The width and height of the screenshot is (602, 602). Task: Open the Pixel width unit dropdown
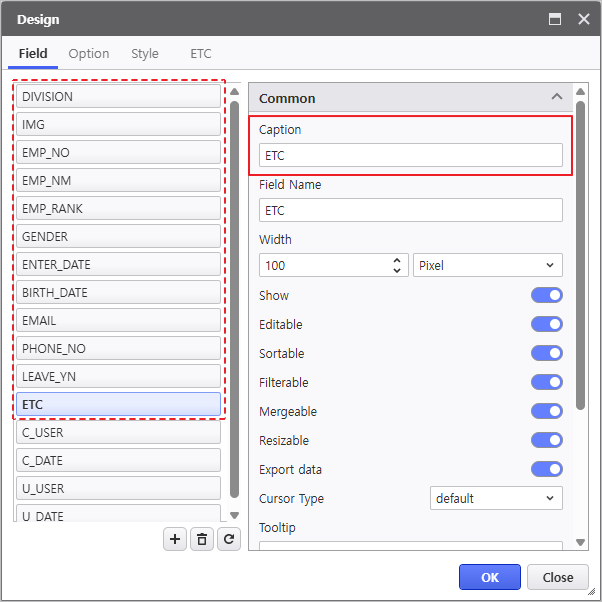tap(487, 265)
